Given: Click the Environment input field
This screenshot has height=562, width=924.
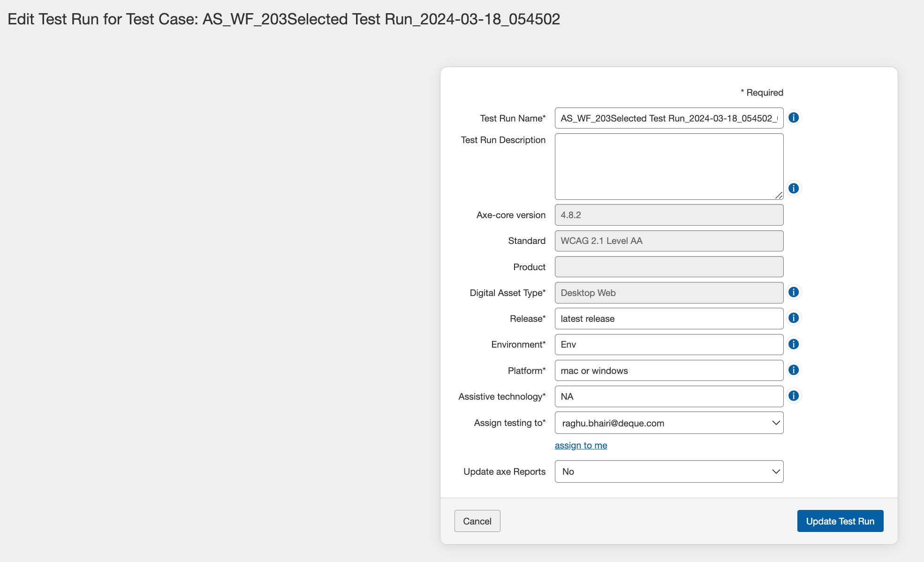Looking at the screenshot, I should tap(669, 344).
